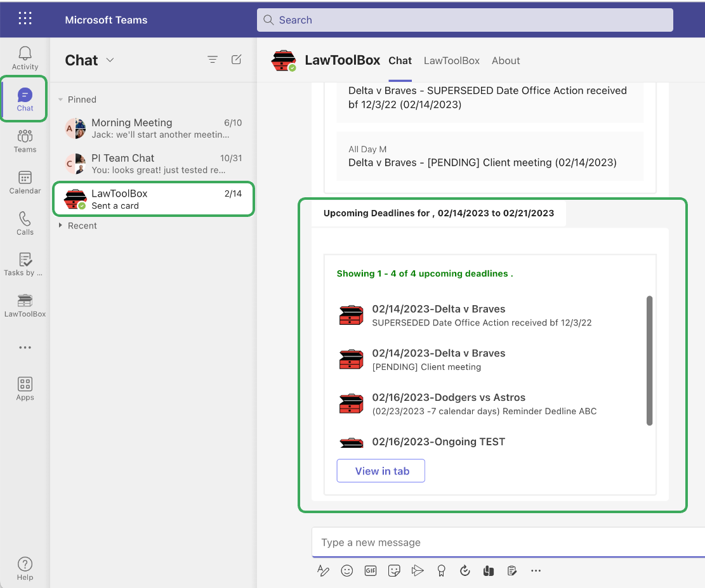
Task: Click the filter chats icon
Action: pos(213,60)
